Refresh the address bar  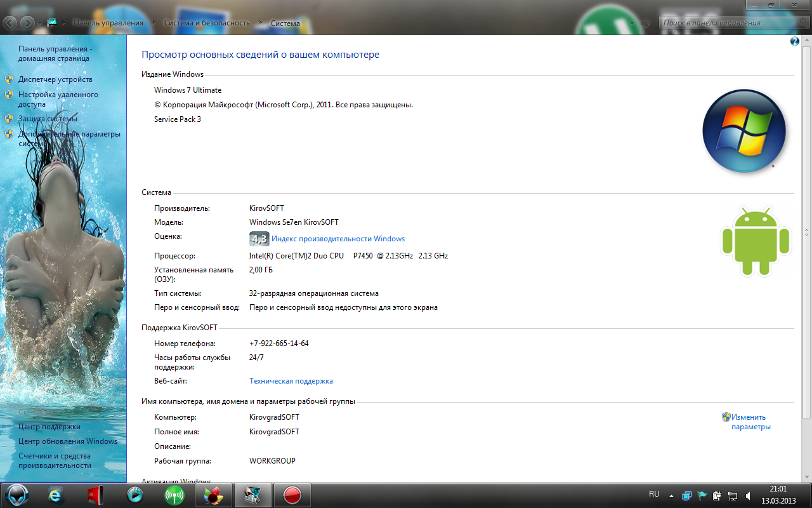click(646, 23)
